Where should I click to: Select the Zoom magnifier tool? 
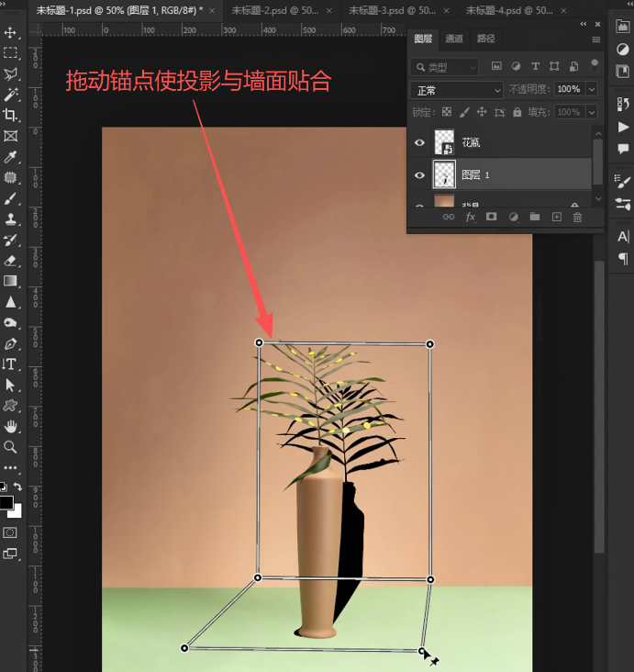(10, 447)
